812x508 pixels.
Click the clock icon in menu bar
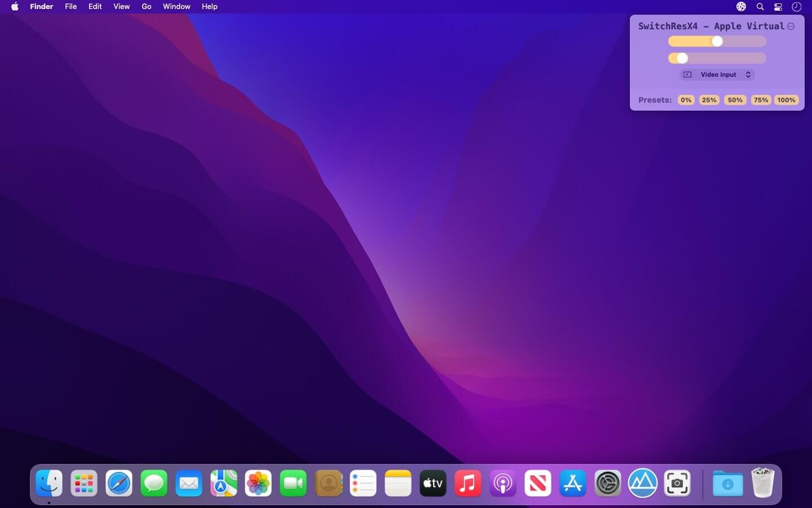point(796,7)
